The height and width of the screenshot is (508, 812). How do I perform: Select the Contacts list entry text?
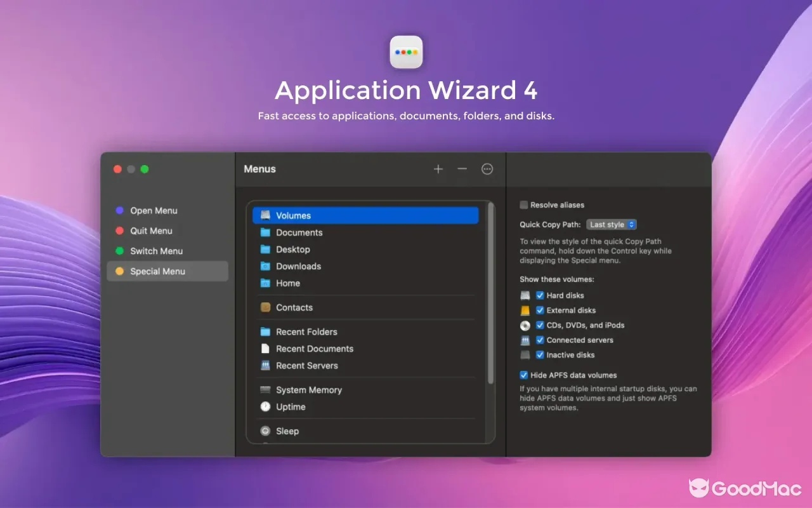(x=294, y=307)
